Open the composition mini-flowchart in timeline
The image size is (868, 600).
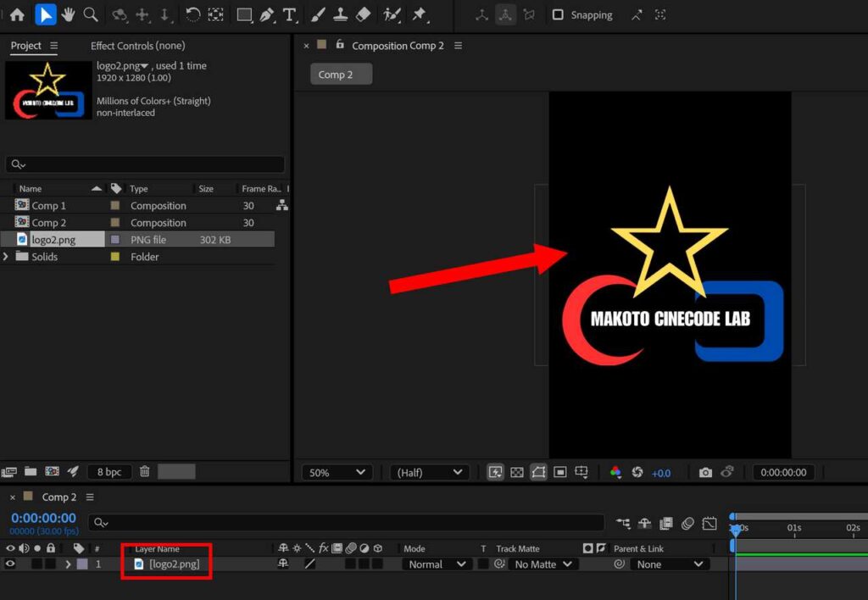[x=623, y=523]
